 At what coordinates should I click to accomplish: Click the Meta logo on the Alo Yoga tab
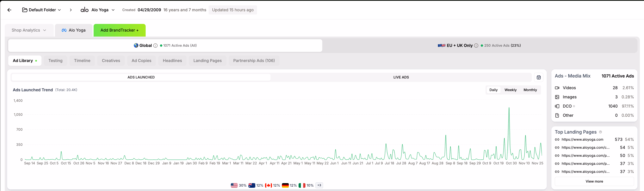(x=64, y=30)
